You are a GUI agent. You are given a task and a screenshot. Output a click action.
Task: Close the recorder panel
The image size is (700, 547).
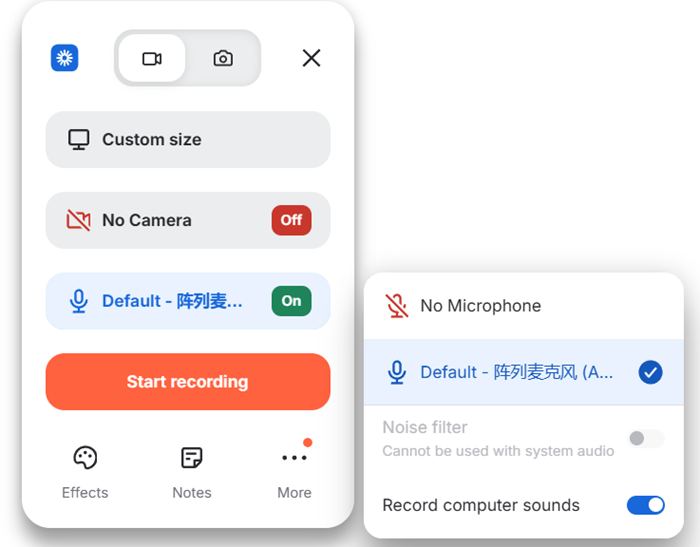click(x=311, y=58)
